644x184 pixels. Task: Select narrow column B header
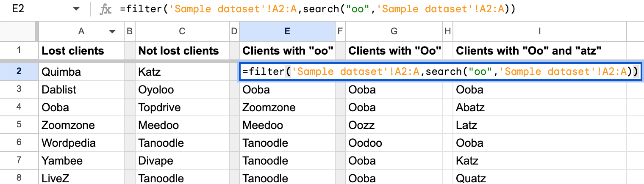tap(130, 31)
